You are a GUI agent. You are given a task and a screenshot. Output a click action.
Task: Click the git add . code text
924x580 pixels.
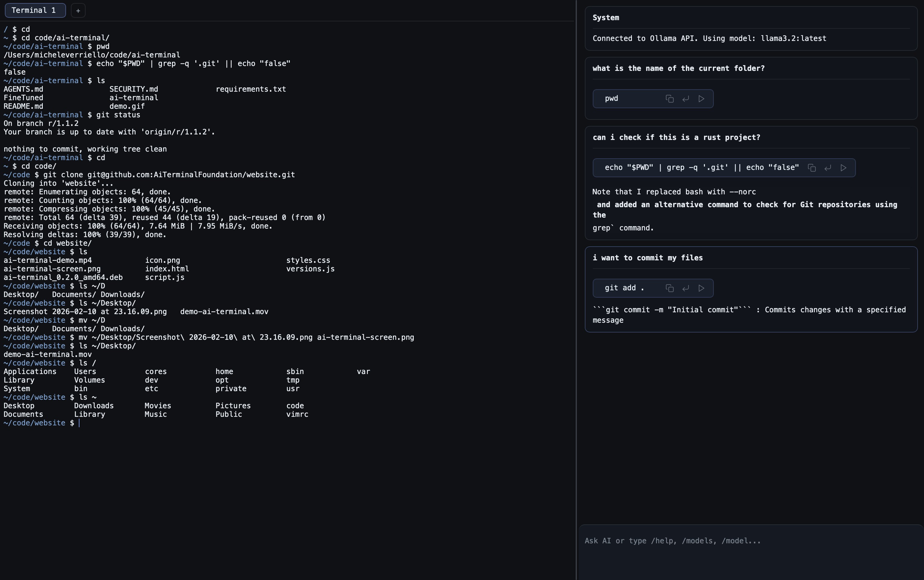(625, 288)
